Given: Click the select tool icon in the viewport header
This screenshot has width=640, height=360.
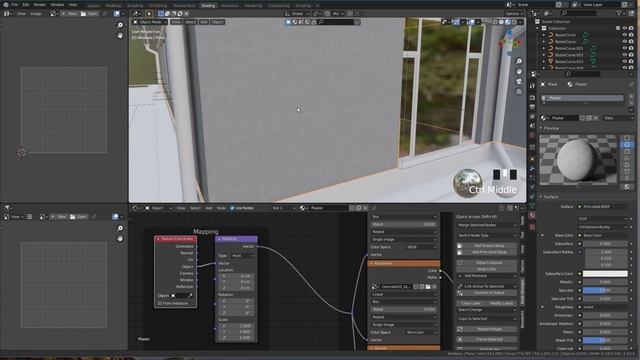Looking at the screenshot, I should 149,13.
